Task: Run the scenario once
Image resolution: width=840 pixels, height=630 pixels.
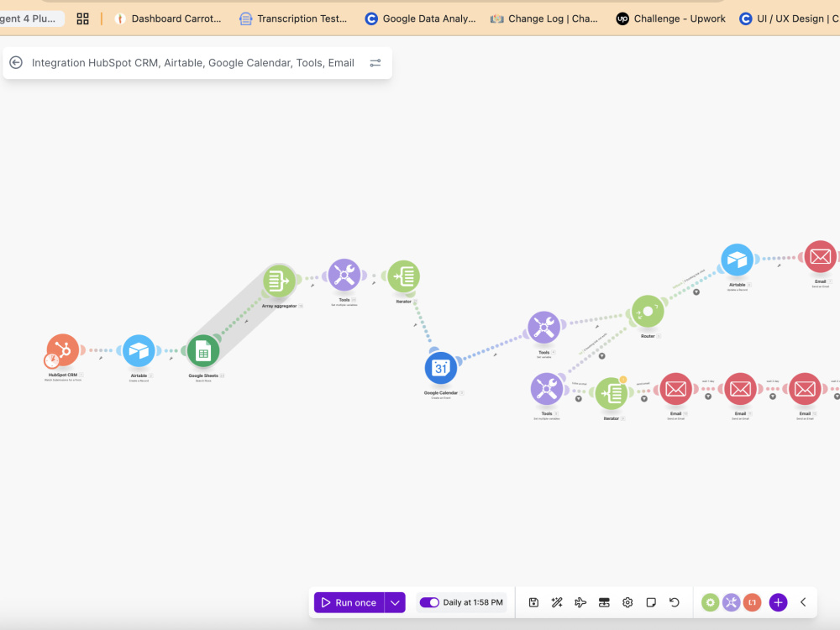Action: coord(349,602)
